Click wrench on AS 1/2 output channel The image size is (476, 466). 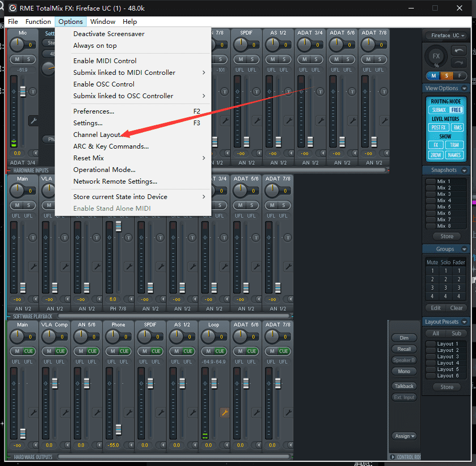coord(193,412)
